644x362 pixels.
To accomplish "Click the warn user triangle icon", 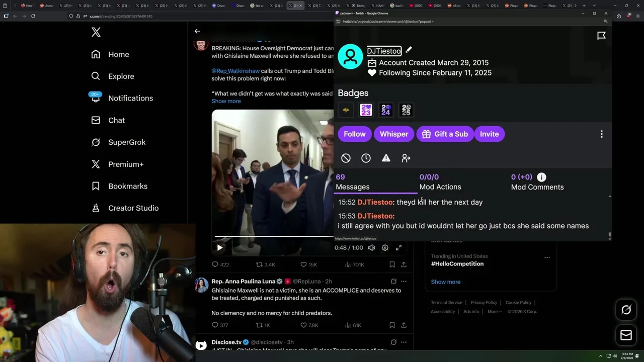I will [386, 158].
